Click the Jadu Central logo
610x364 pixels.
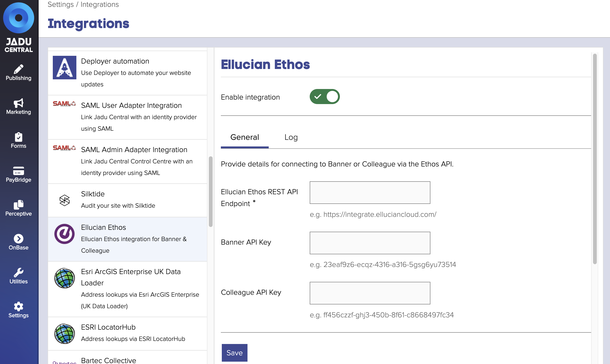pyautogui.click(x=19, y=27)
